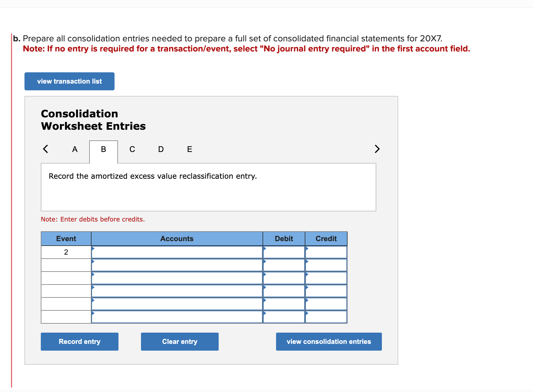
Task: Switch to tab D
Action: 160,149
